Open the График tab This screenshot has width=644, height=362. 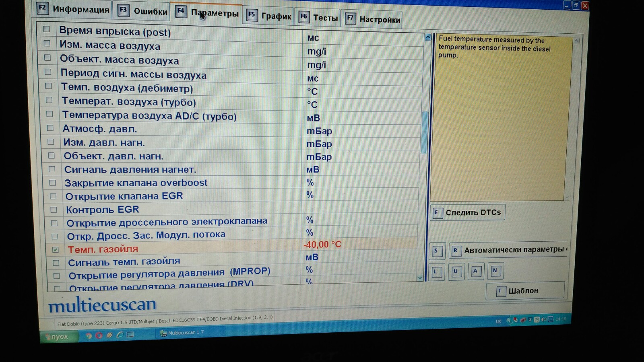269,16
